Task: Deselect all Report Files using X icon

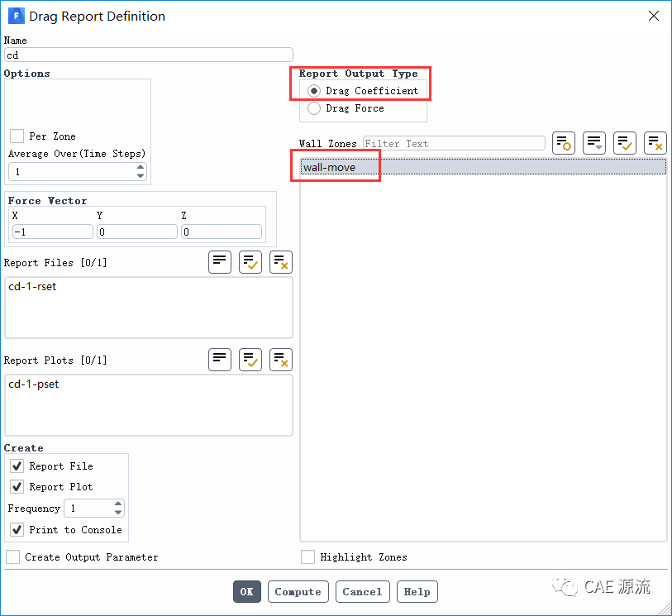Action: pos(281,262)
